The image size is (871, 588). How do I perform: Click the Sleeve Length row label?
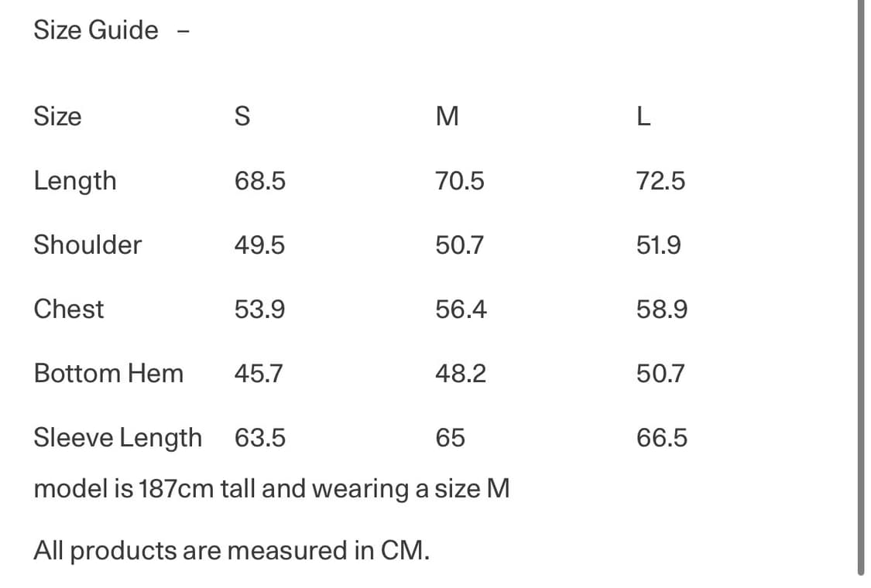tap(117, 438)
